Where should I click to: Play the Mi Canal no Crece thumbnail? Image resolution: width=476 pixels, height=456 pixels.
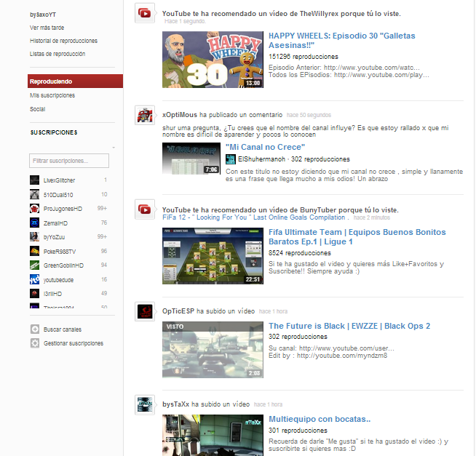click(x=191, y=159)
